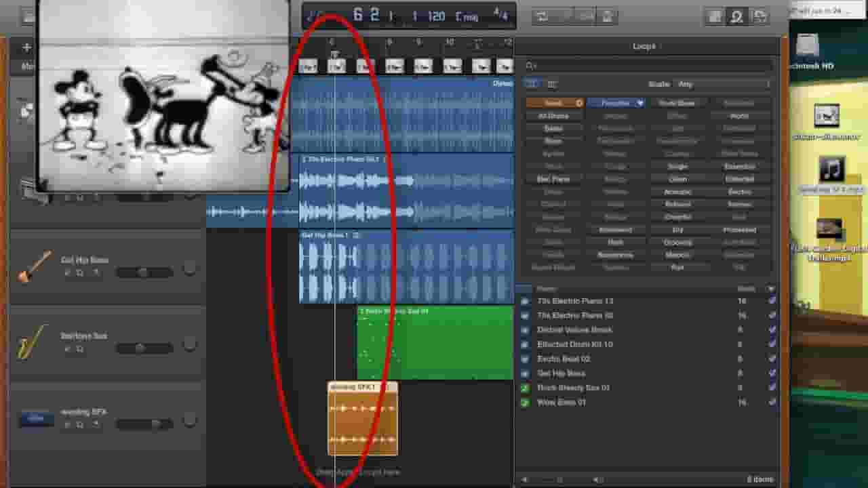Open the 4/4 time signature popup
868x488 pixels.
point(500,15)
